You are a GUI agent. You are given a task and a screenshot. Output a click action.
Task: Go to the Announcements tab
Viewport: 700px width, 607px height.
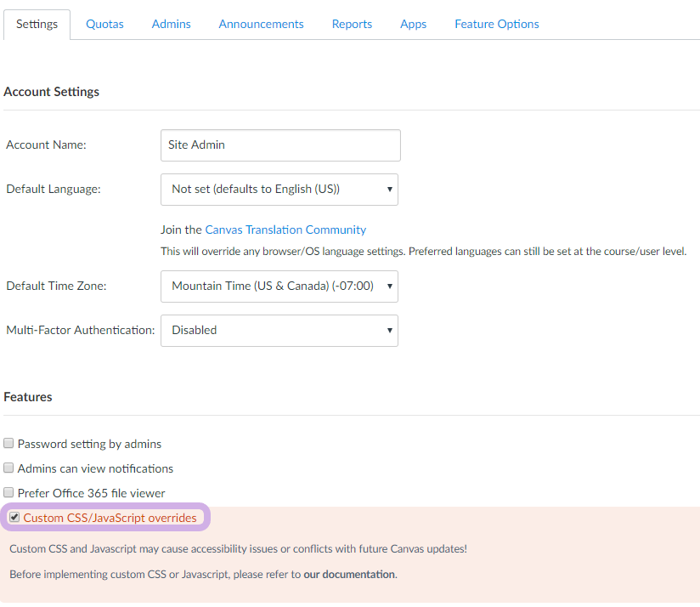click(261, 24)
